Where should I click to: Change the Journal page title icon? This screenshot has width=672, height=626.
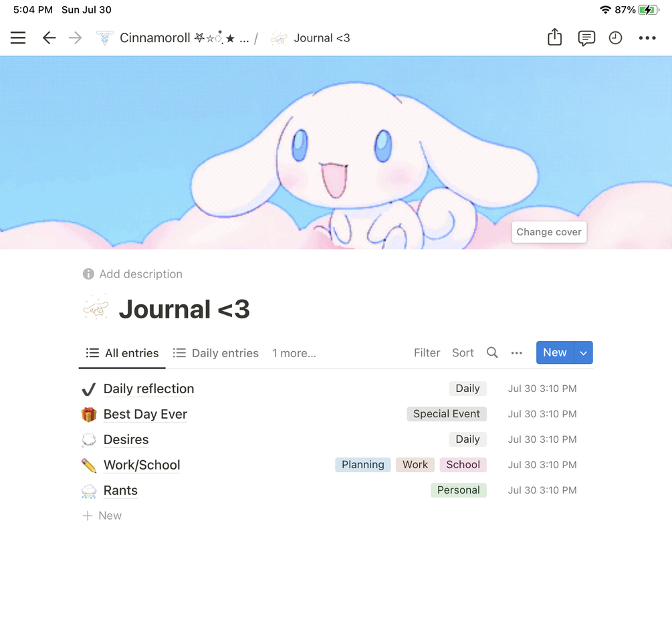[96, 308]
